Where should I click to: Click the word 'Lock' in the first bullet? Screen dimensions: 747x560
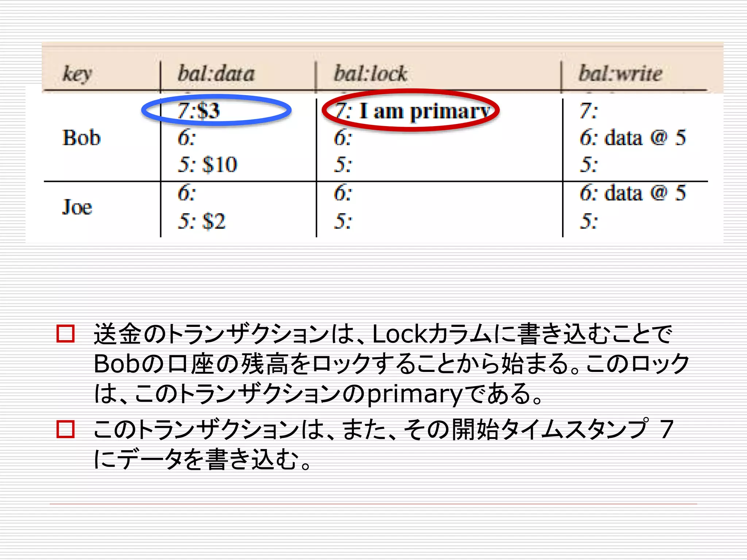[x=400, y=334]
